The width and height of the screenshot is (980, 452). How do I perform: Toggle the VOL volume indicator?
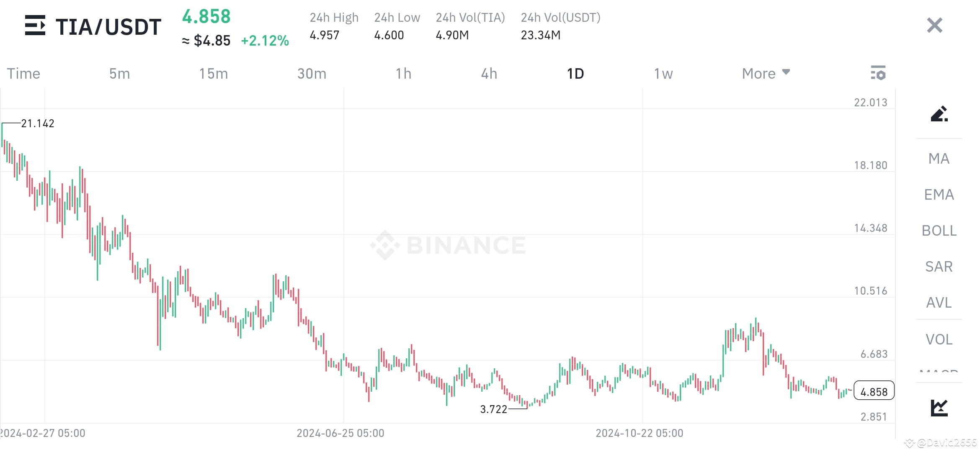point(939,339)
